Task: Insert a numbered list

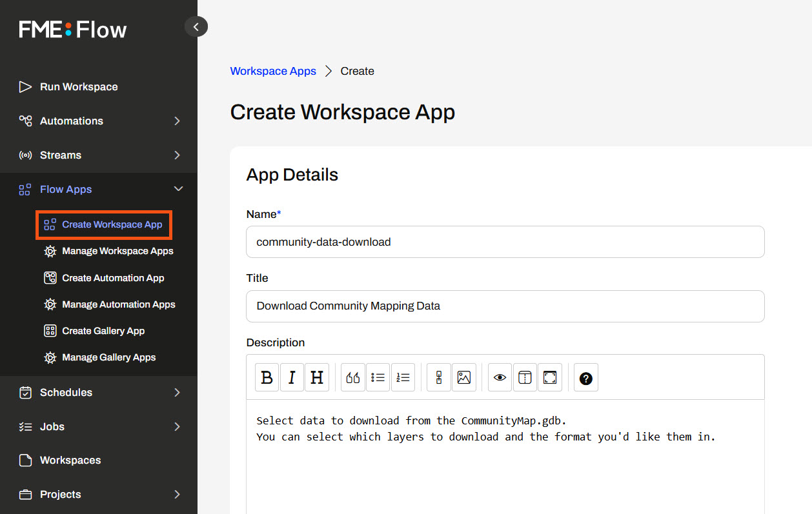Action: point(403,378)
